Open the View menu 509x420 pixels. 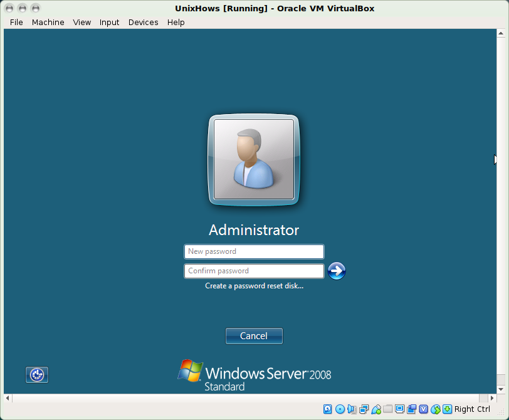coord(81,22)
